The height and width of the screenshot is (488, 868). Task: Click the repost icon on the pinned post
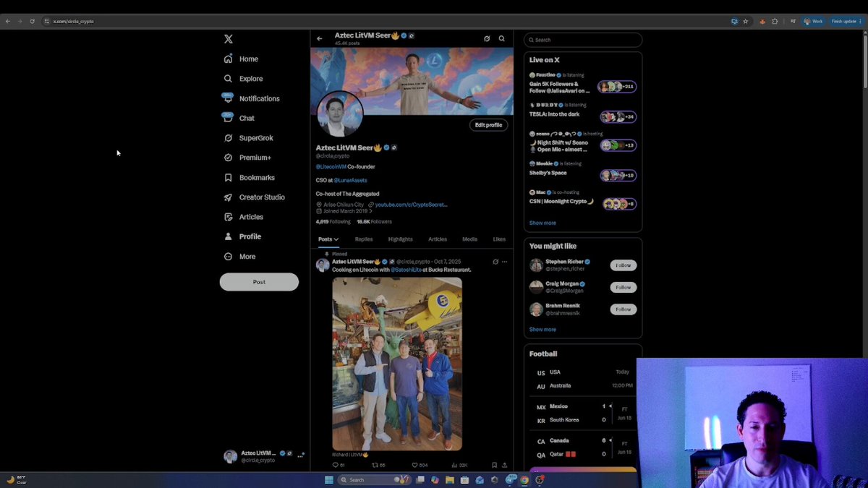375,466
